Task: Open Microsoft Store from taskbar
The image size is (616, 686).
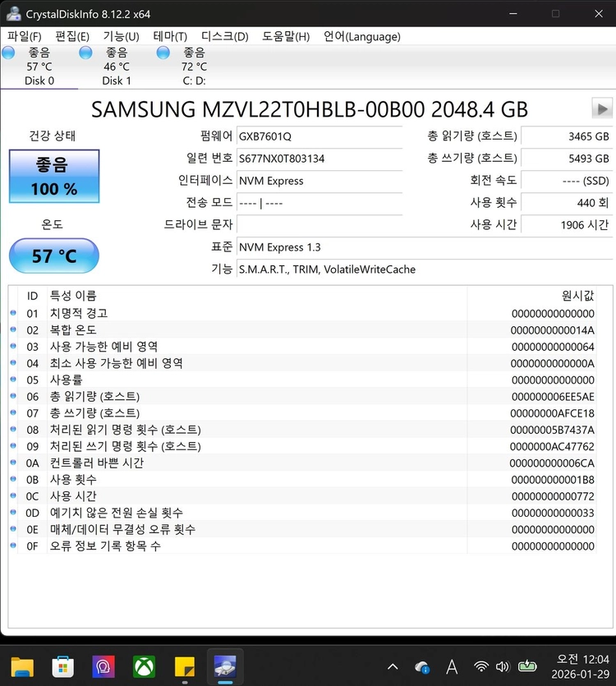Action: pyautogui.click(x=63, y=667)
